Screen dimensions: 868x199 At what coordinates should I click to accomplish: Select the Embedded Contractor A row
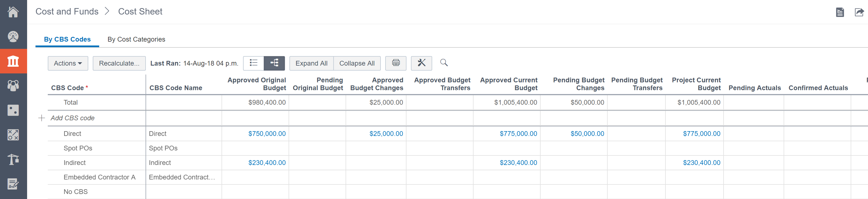tap(99, 177)
